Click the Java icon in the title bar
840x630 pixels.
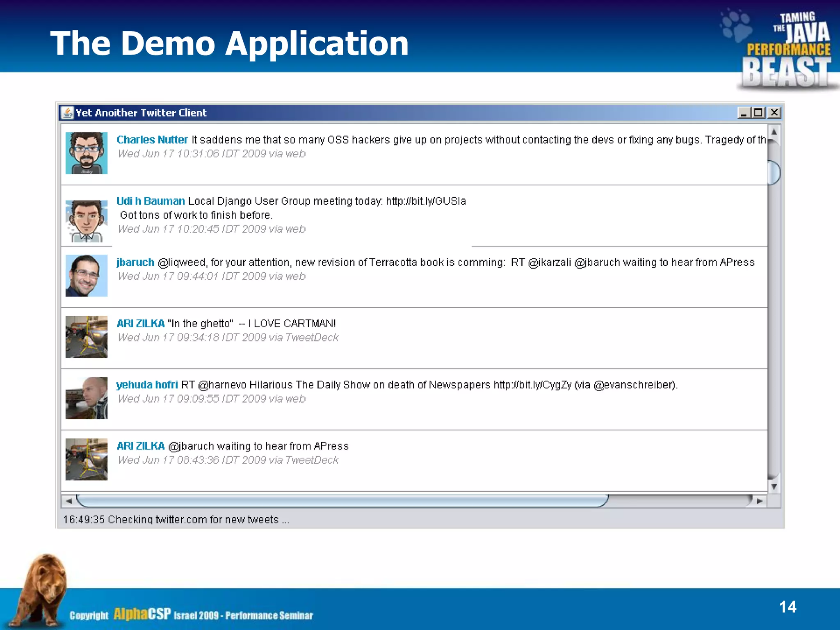67,113
